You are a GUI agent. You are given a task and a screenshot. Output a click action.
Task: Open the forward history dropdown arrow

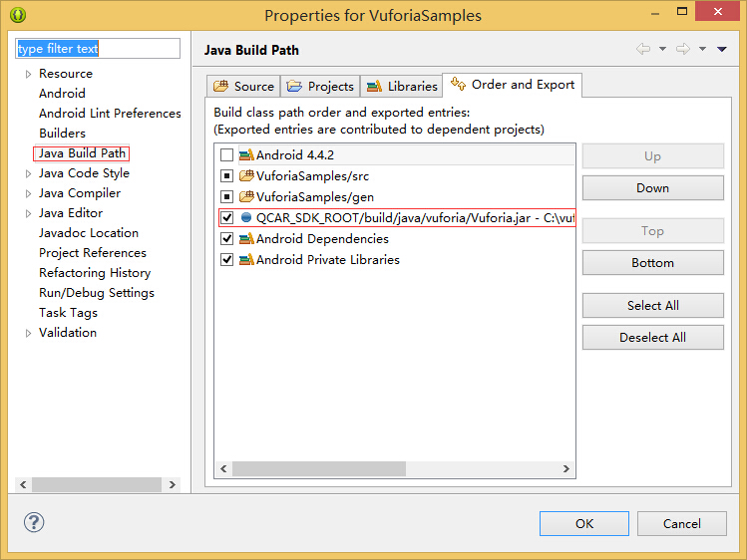(x=703, y=49)
